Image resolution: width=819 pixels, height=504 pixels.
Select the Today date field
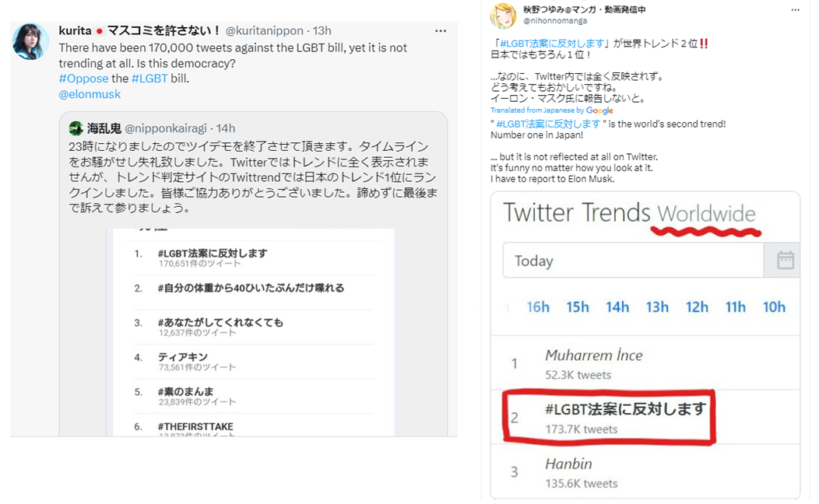point(633,260)
